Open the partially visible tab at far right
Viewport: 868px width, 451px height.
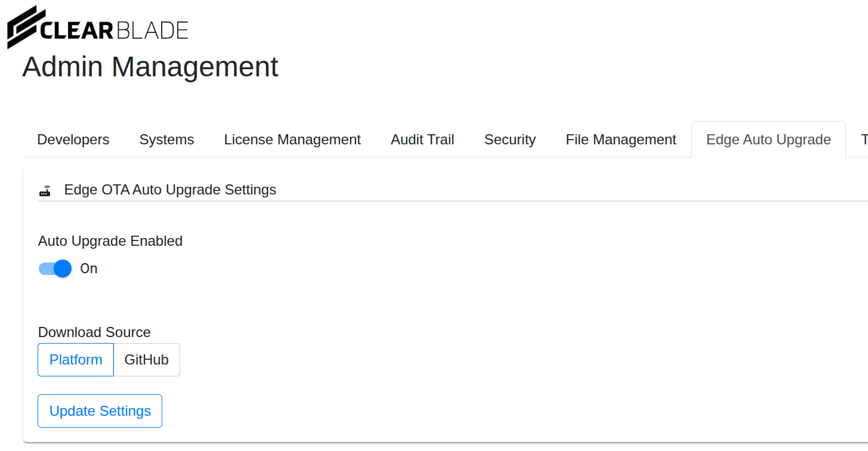[x=863, y=140]
